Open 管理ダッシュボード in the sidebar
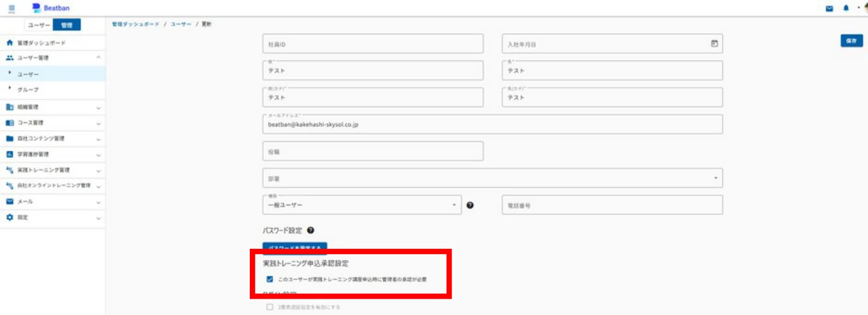Viewport: 868px width, 315px height. pos(52,43)
